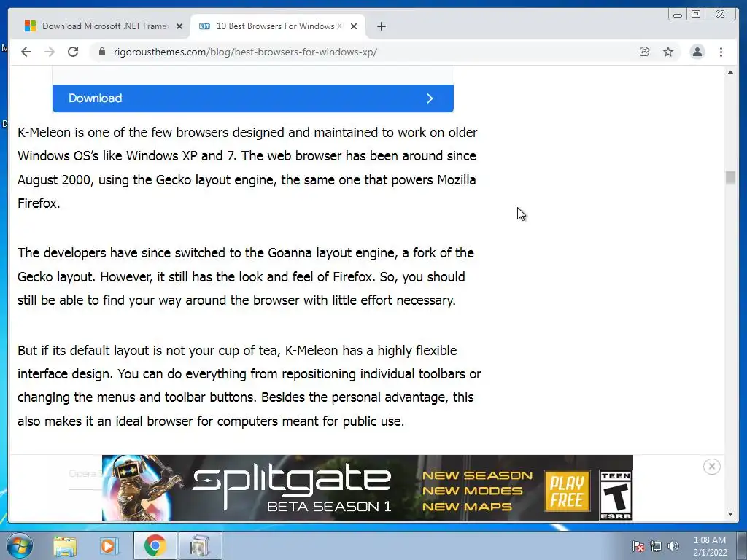Screen dimensions: 747x560
Task: Click text 'The developers have since switched'
Action: (122, 253)
